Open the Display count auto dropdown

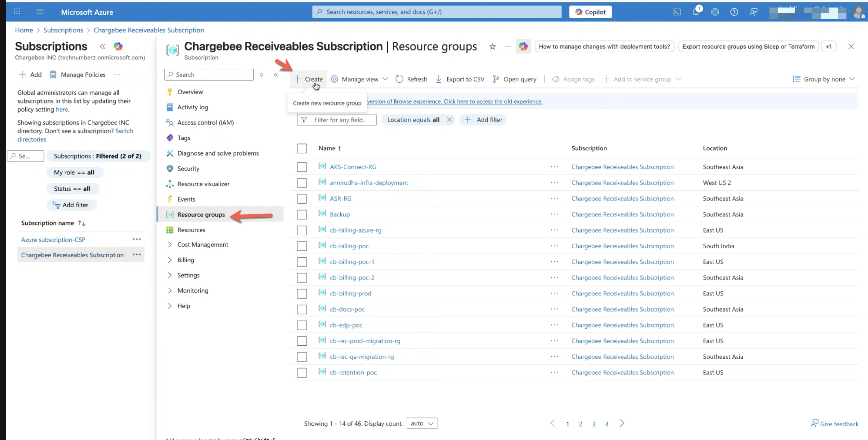click(x=422, y=424)
